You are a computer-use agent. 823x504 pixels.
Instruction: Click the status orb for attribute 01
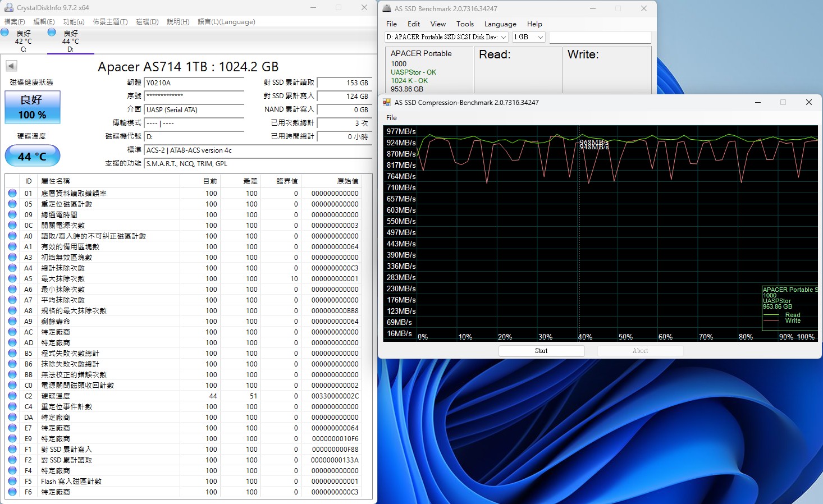coord(12,193)
